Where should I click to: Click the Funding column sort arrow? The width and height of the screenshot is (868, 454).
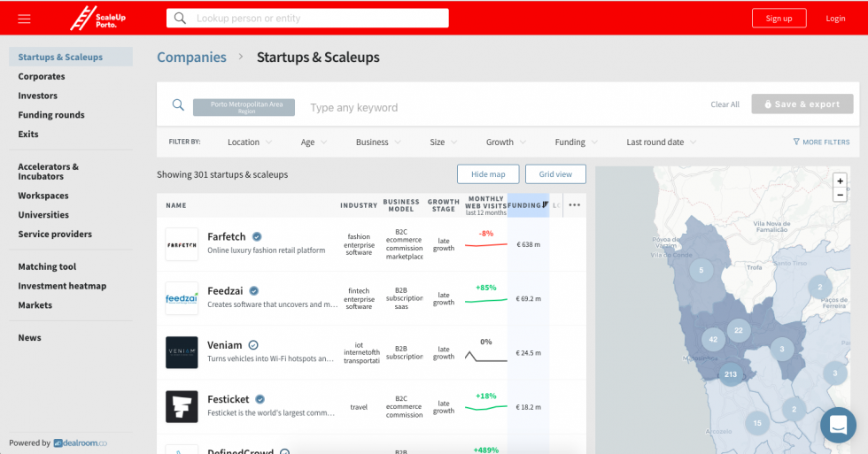click(x=546, y=204)
